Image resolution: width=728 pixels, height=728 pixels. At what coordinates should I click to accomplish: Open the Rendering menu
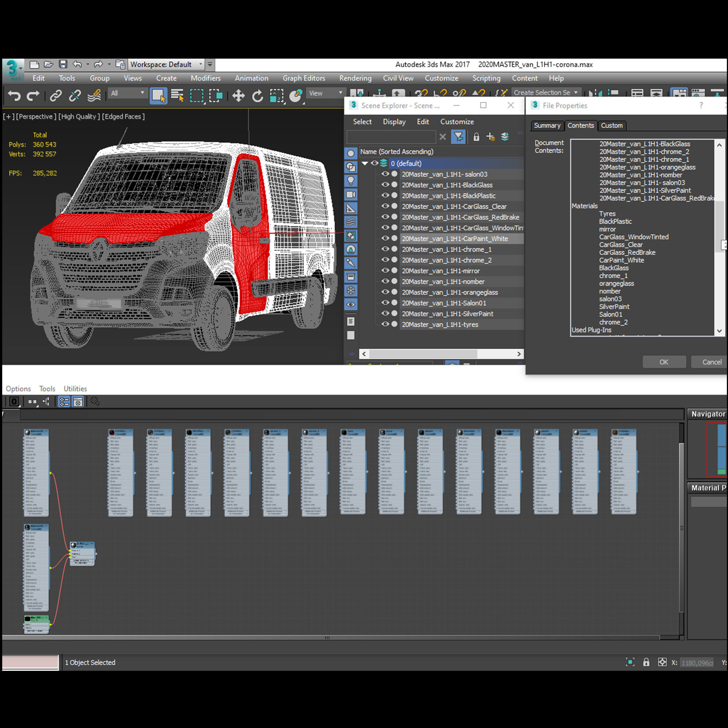click(x=355, y=78)
